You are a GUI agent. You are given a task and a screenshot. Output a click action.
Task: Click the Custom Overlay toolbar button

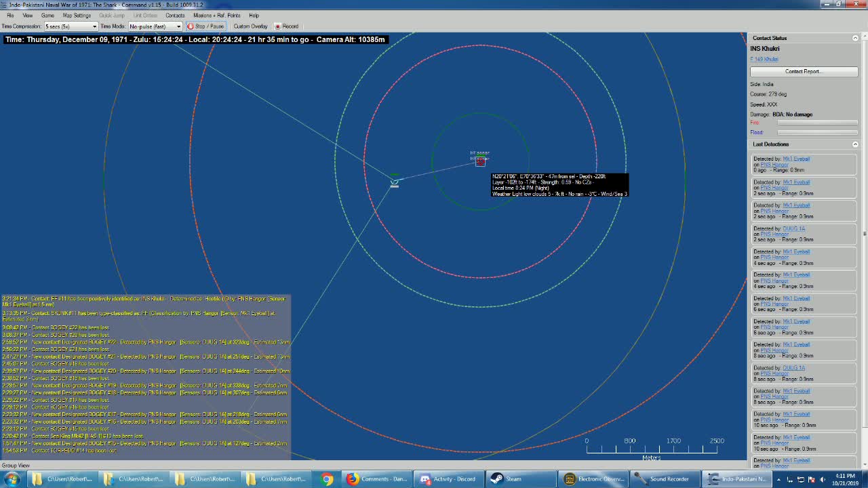pos(250,26)
